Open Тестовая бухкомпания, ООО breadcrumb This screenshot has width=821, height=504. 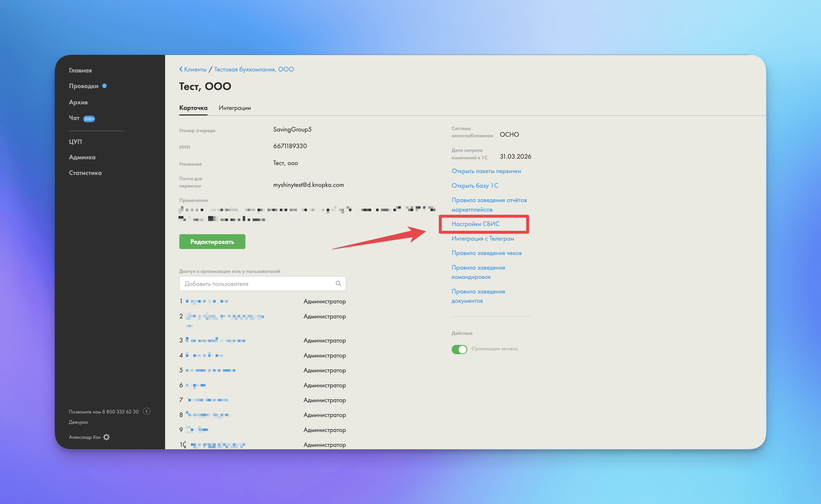click(x=254, y=69)
